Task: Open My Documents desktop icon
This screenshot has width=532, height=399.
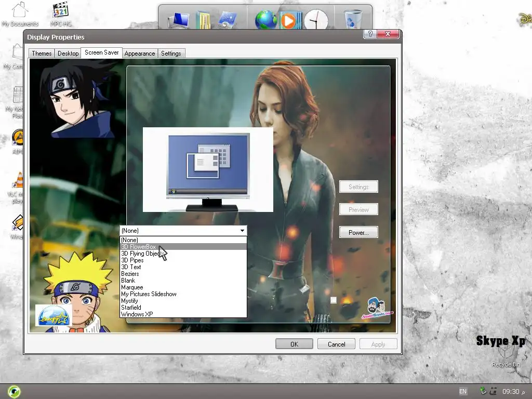Action: click(20, 14)
